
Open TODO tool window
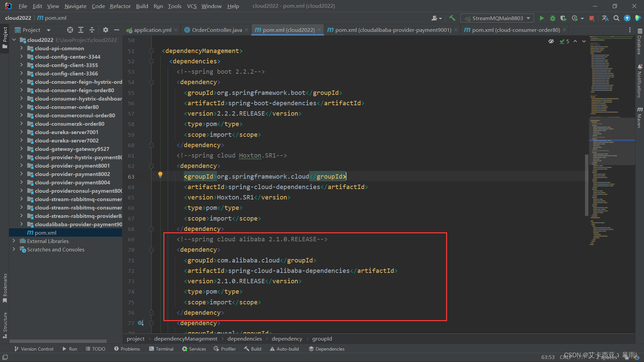coord(95,349)
